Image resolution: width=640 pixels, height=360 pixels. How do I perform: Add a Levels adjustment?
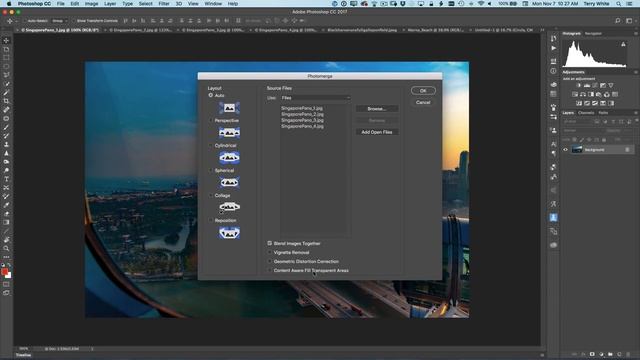tap(587, 85)
